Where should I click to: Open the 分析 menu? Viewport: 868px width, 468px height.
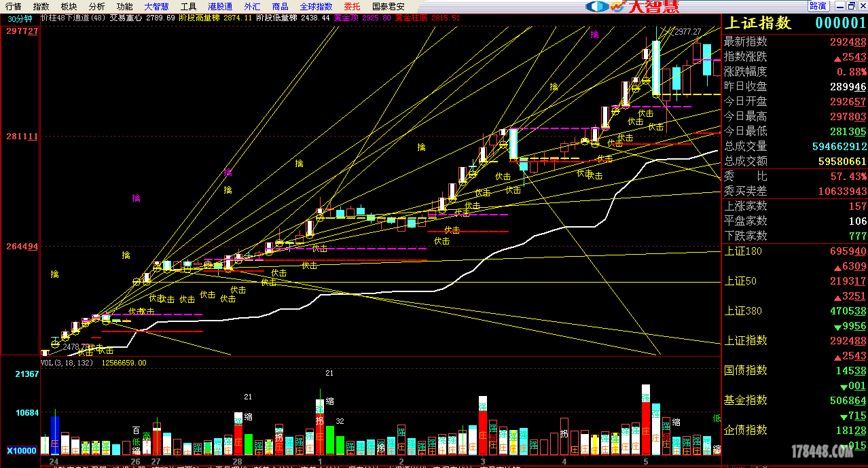tap(97, 6)
